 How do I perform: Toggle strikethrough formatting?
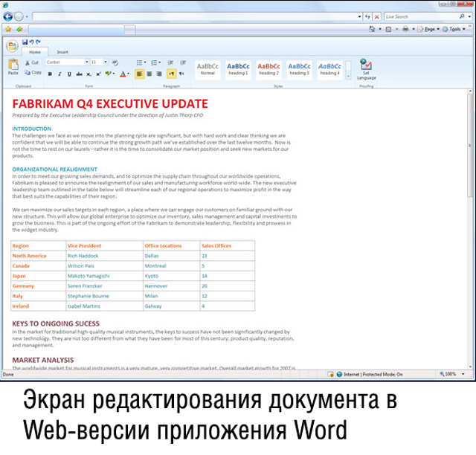point(79,74)
